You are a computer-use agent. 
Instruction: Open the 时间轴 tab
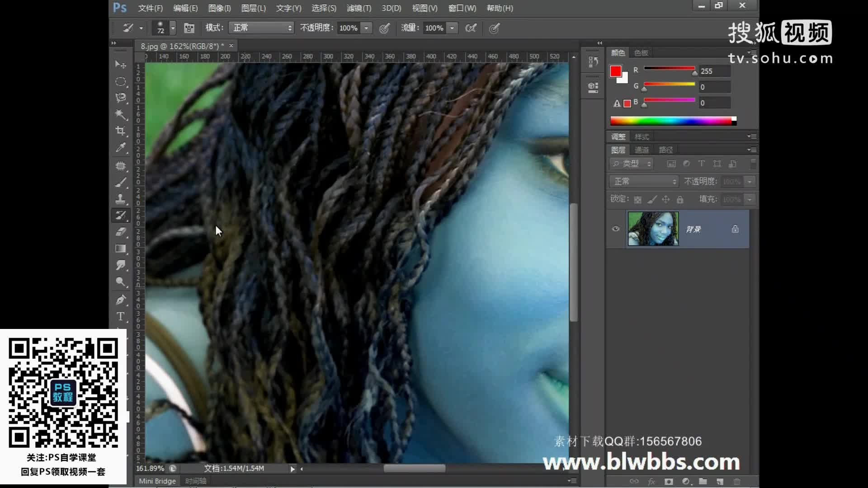click(196, 481)
